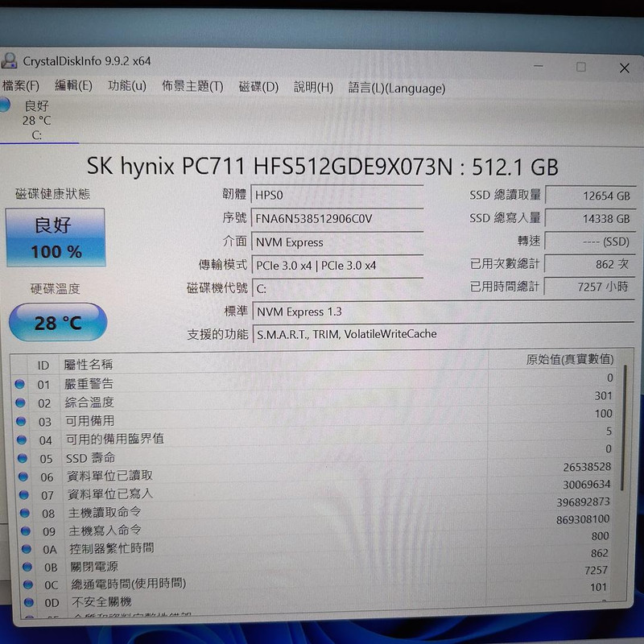The image size is (644, 644).
Task: Select the 資料單位已讀取 attribute row
Action: point(315,472)
